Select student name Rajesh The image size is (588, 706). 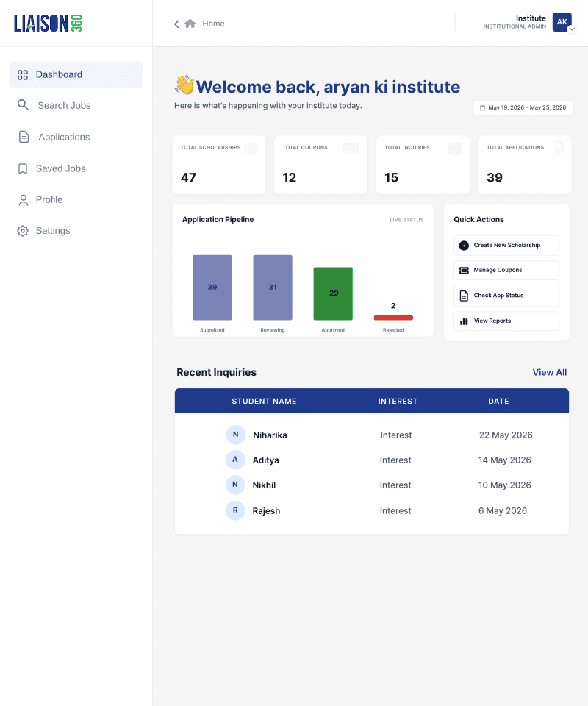(x=266, y=511)
